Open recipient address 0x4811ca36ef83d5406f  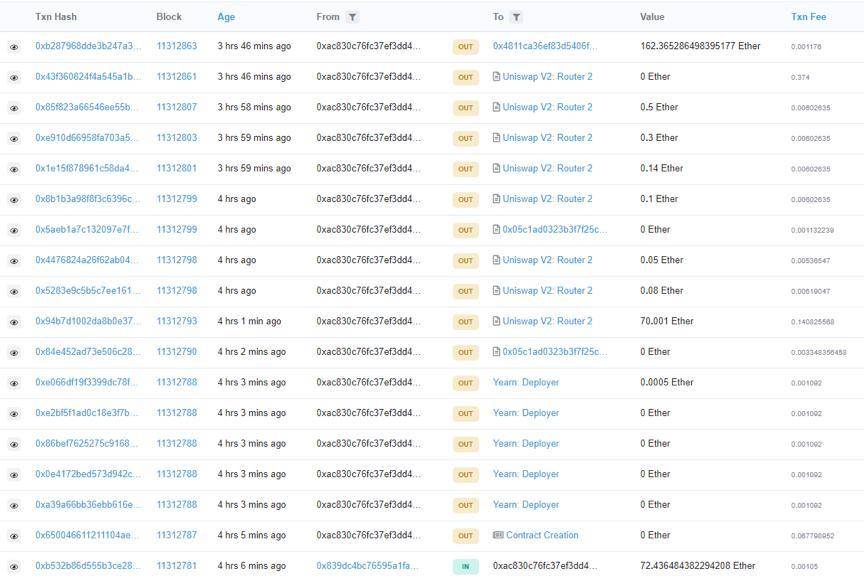tap(544, 46)
